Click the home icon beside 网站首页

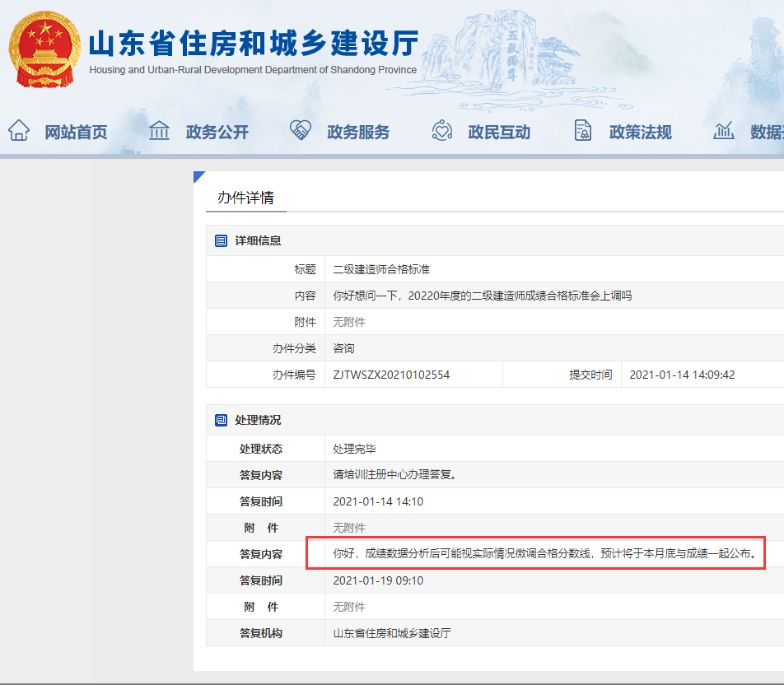[x=18, y=129]
